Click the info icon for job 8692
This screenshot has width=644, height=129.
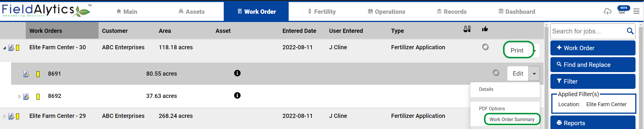pos(237,95)
